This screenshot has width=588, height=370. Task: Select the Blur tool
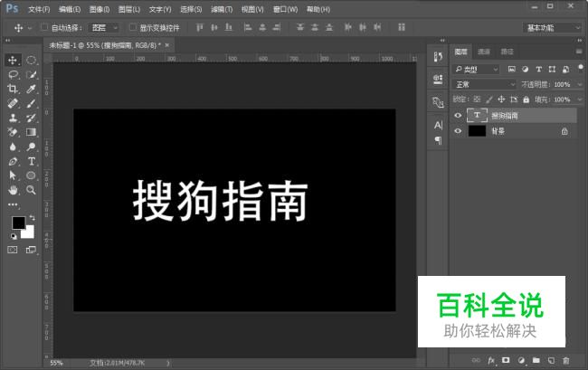click(13, 147)
